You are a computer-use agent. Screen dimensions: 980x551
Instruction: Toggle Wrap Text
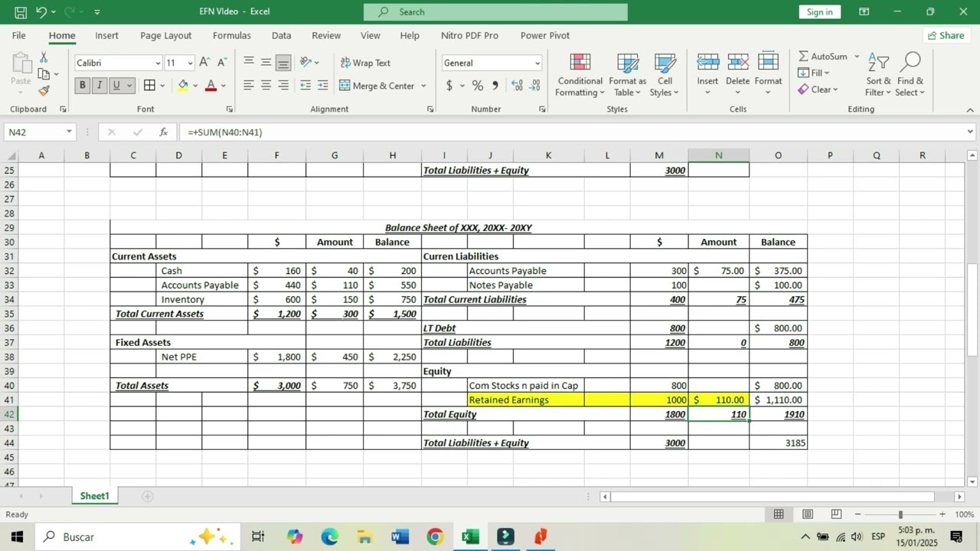[365, 63]
